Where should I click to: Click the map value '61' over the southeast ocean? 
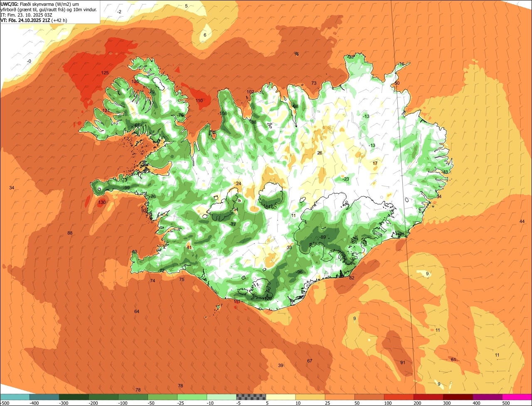click(453, 360)
